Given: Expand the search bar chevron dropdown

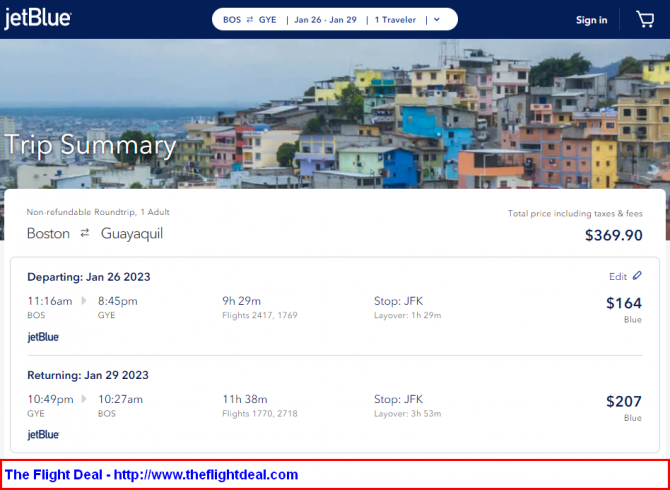Looking at the screenshot, I should click(436, 20).
